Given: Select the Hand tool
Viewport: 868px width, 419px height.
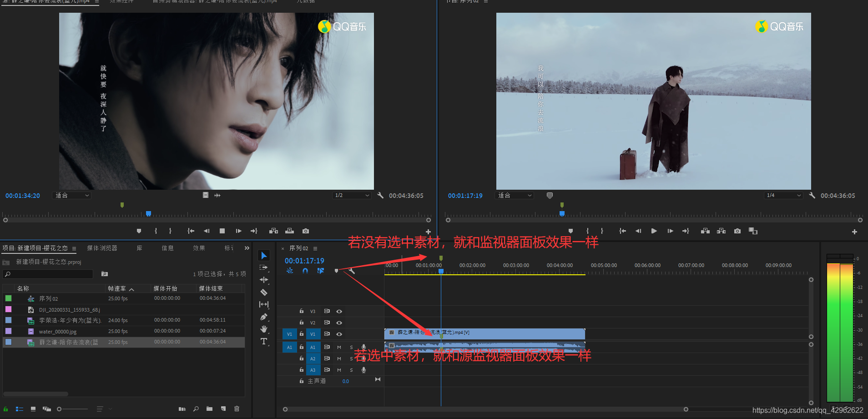Looking at the screenshot, I should click(264, 329).
